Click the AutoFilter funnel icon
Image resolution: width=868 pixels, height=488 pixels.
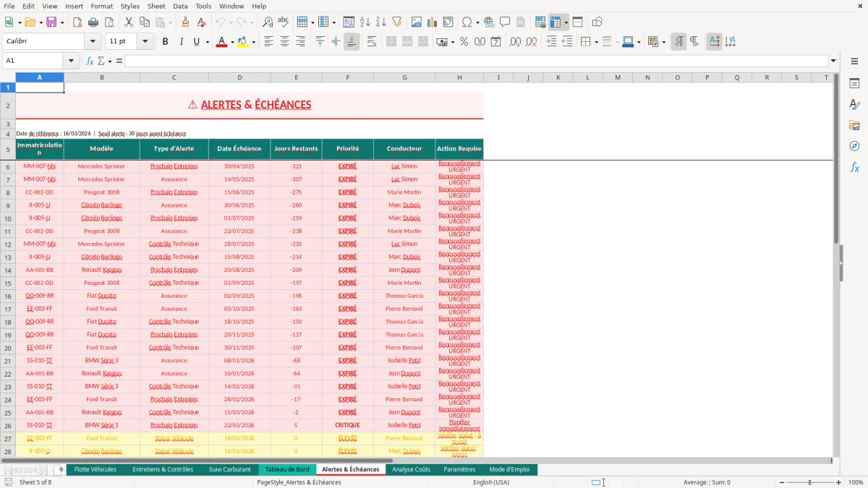396,22
